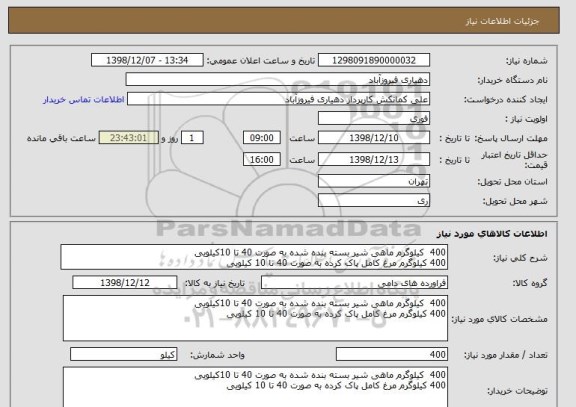Viewport: 576px width, 407px height.
Task: Select the response deadline hour 09:00 field
Action: click(262, 138)
